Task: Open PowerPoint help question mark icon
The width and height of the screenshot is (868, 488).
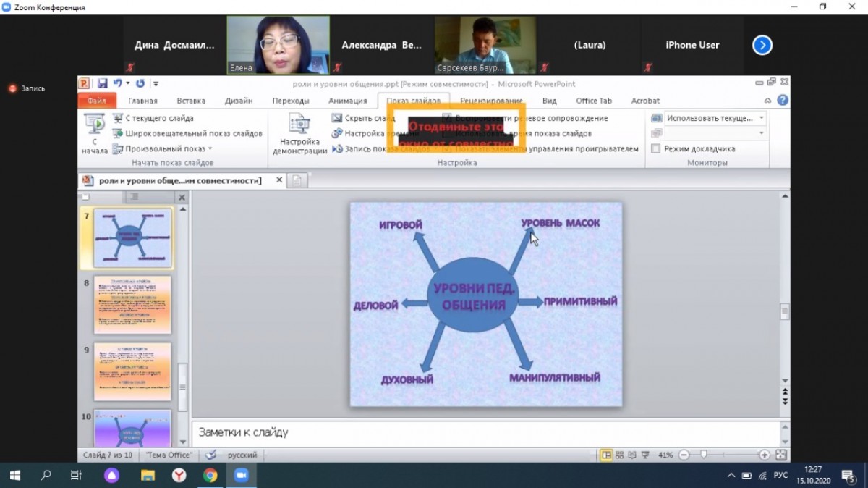Action: (x=782, y=101)
